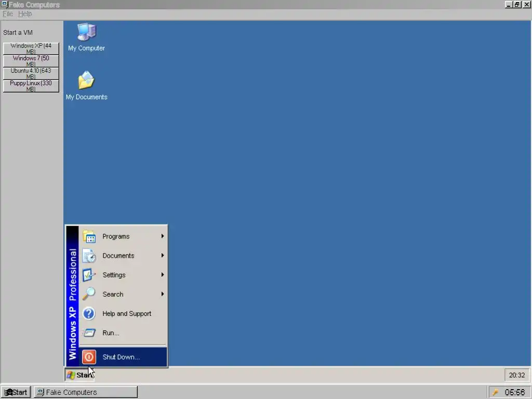This screenshot has width=532, height=399.
Task: Expand the Programs submenu arrow
Action: click(x=163, y=236)
